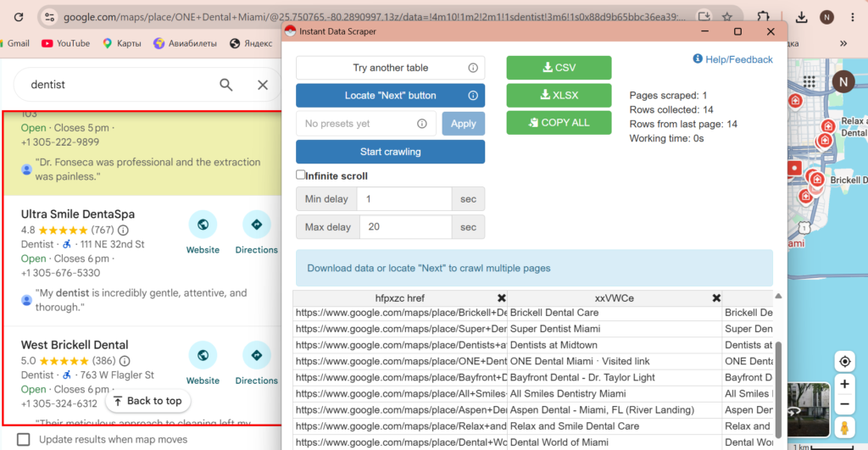
Task: Click the No presets yet field
Action: tap(366, 124)
